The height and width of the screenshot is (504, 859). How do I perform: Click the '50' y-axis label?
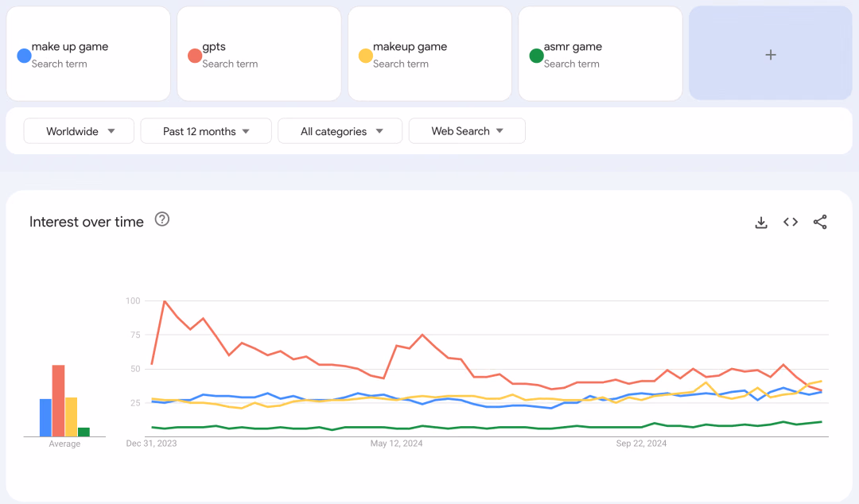point(135,369)
